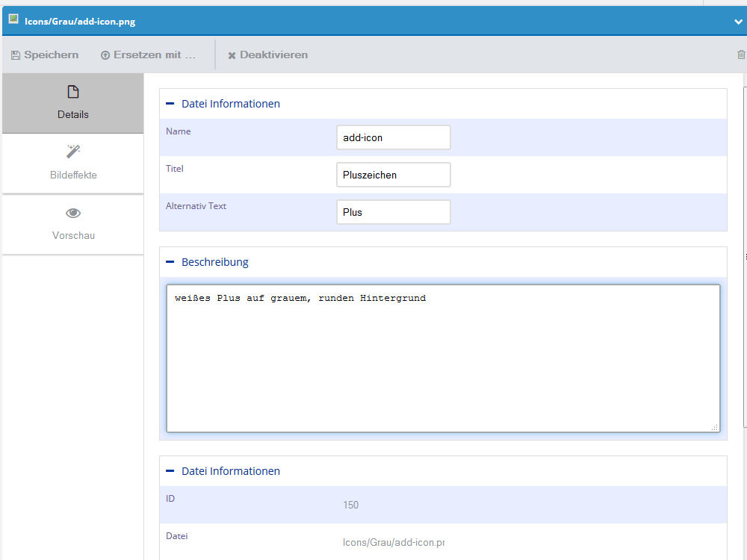Image resolution: width=747 pixels, height=560 pixels.
Task: Click the Alternativ Text field containing Plus
Action: pos(393,212)
